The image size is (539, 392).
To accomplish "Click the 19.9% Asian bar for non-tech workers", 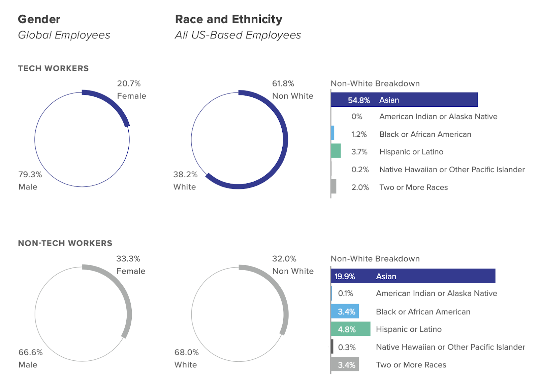I will click(413, 276).
